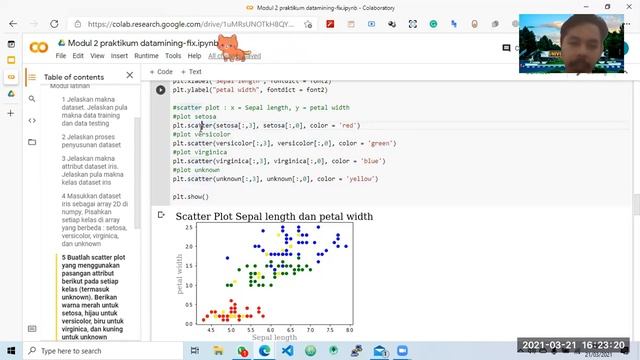Open the Comment icon in Colab header
640x360 pixels.
(506, 48)
